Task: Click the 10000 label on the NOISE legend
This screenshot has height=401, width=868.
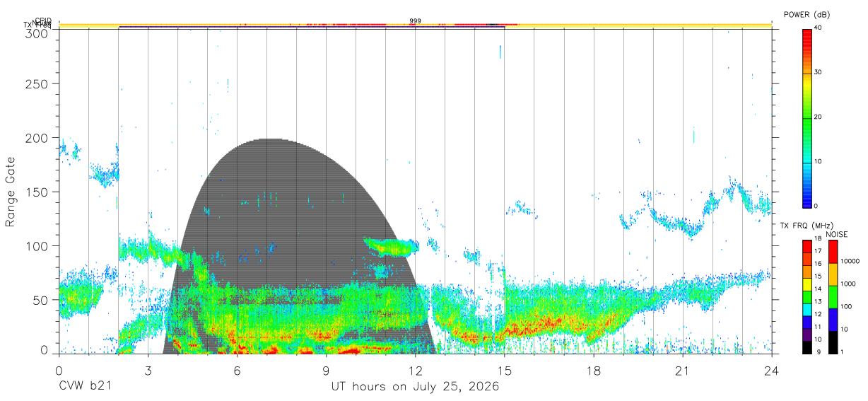Action: [849, 261]
